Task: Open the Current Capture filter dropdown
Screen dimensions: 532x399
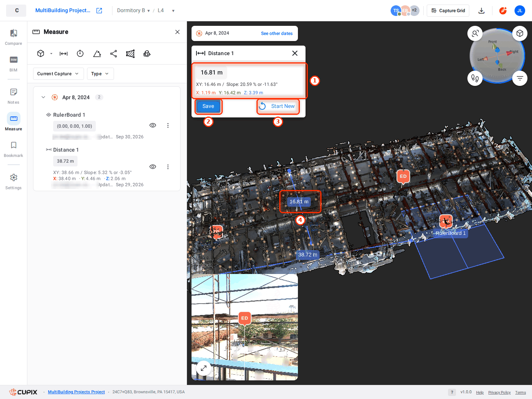Action: tap(58, 74)
